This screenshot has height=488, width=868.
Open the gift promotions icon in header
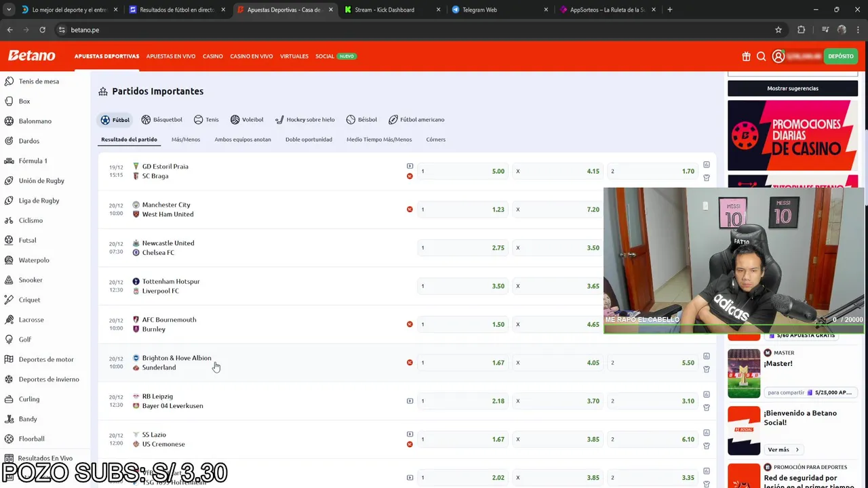tap(746, 56)
